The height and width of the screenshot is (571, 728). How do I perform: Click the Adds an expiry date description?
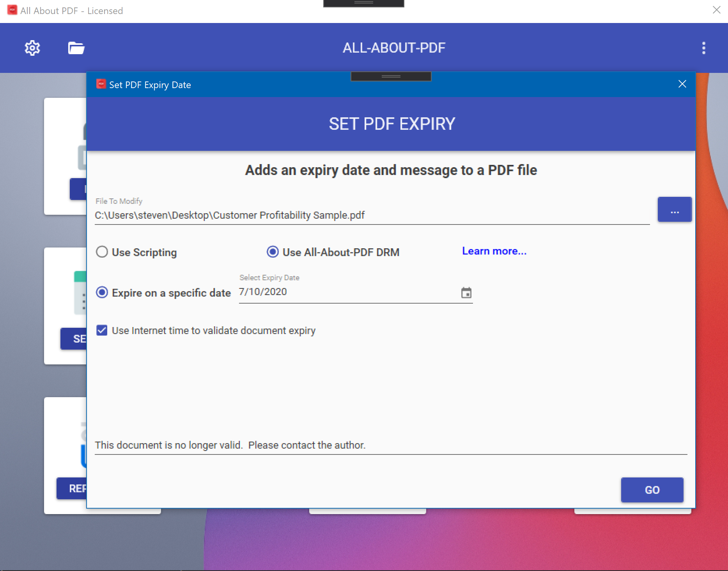pyautogui.click(x=391, y=170)
